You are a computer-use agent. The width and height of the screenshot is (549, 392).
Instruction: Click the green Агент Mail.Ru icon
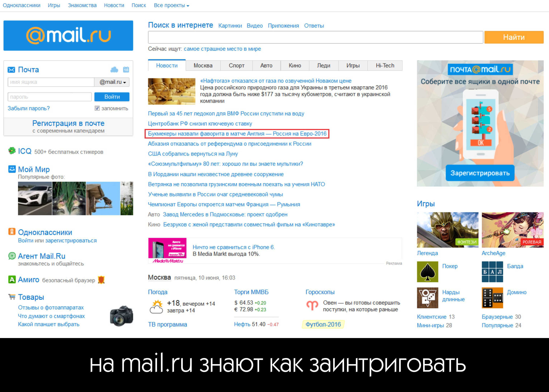[x=12, y=256]
